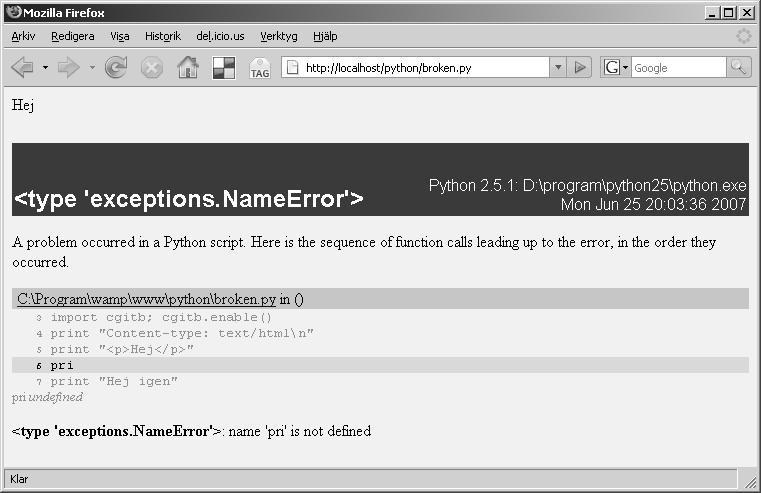761x493 pixels.
Task: Close the Firefox window
Action: [x=746, y=13]
